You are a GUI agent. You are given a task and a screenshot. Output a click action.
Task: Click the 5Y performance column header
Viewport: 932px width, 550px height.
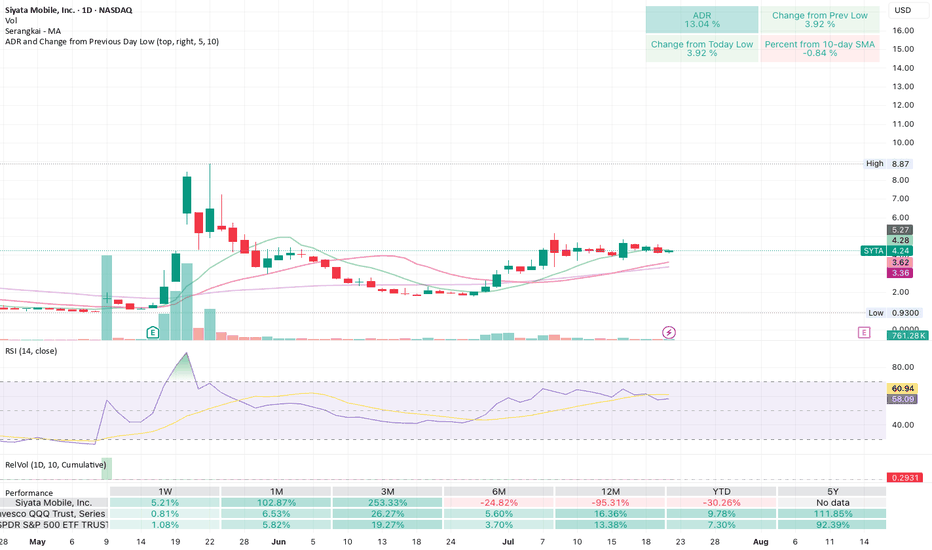[833, 492]
